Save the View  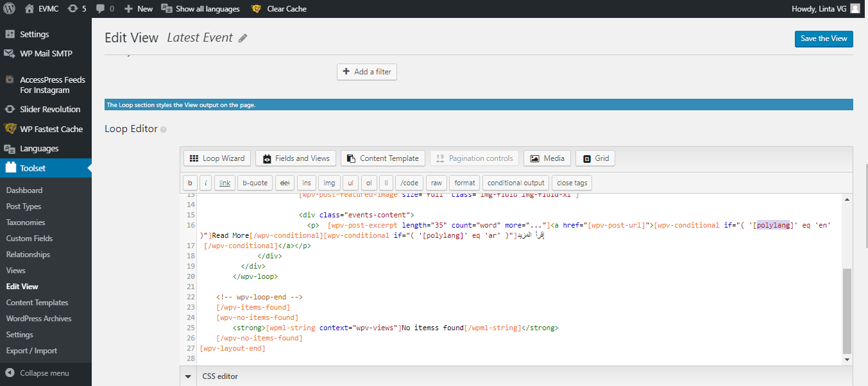pos(823,38)
